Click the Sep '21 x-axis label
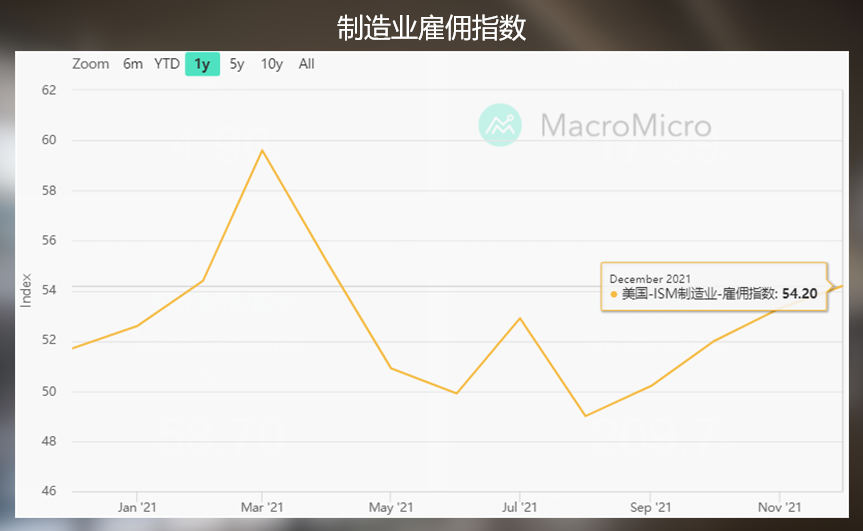 click(650, 507)
